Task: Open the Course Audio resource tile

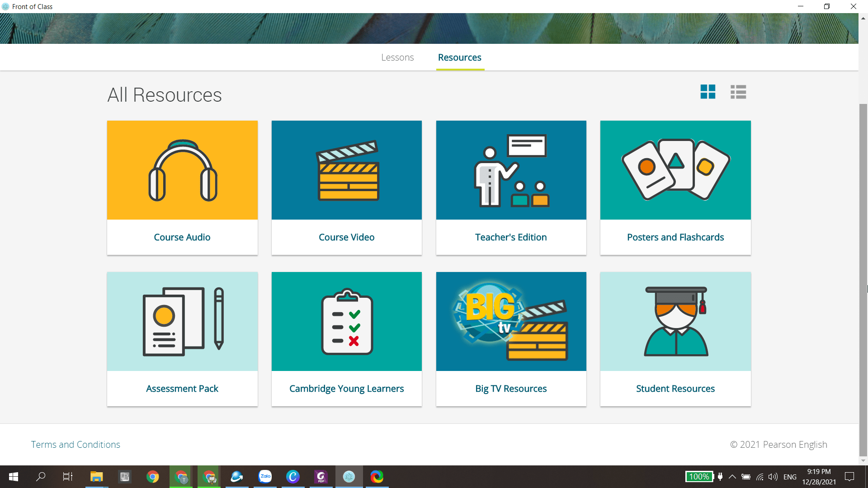Action: click(182, 188)
